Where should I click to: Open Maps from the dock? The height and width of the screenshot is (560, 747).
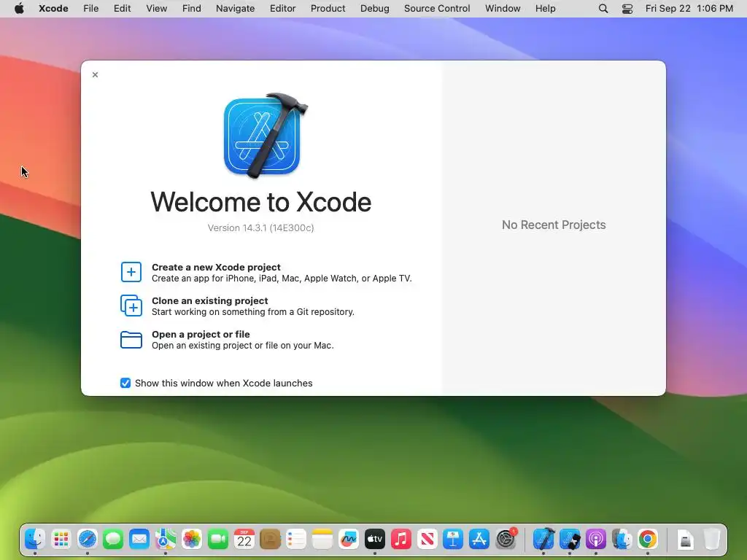166,539
